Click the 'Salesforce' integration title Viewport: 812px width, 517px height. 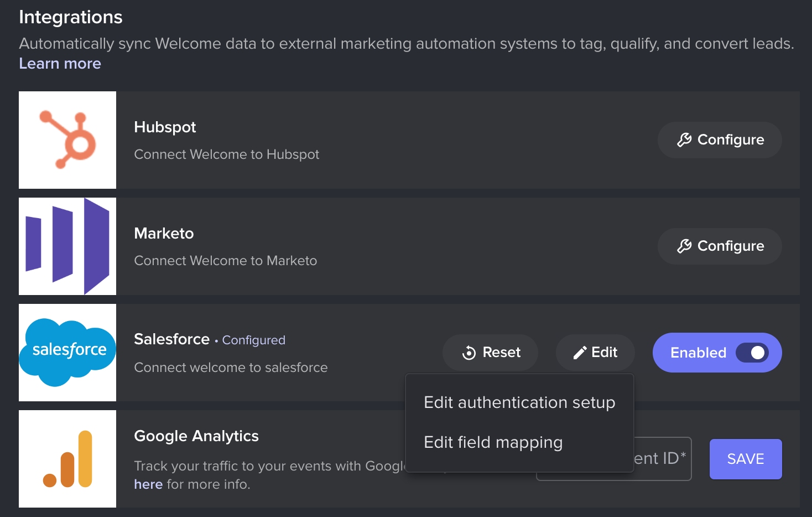(x=171, y=339)
